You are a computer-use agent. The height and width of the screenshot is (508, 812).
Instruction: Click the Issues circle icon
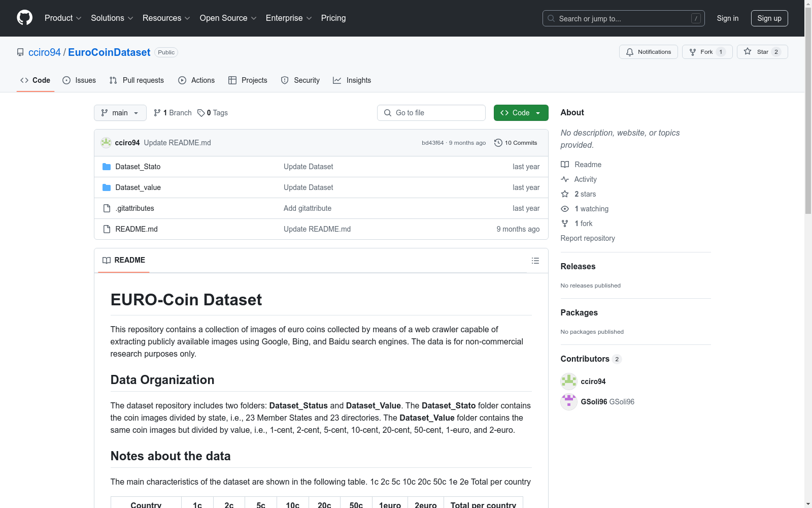click(x=66, y=80)
